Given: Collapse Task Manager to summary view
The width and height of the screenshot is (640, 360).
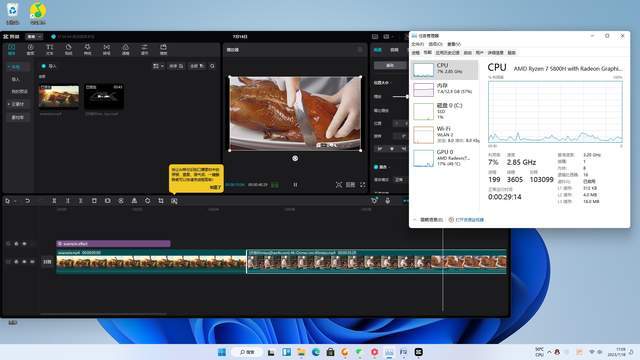Looking at the screenshot, I should pos(428,220).
